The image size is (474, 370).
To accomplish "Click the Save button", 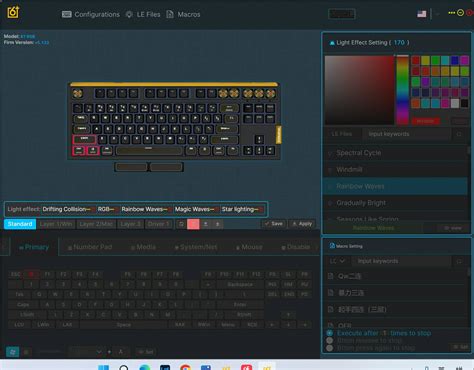I will pos(274,224).
